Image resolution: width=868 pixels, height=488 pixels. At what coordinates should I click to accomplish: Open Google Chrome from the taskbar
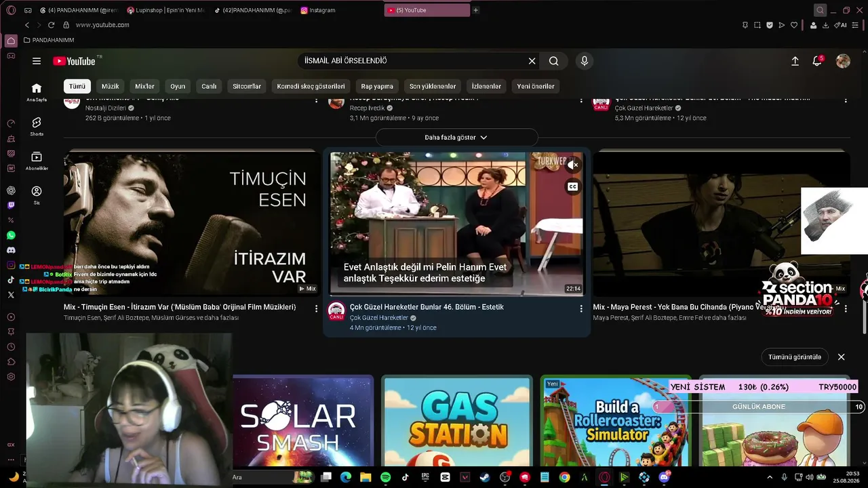tap(564, 477)
